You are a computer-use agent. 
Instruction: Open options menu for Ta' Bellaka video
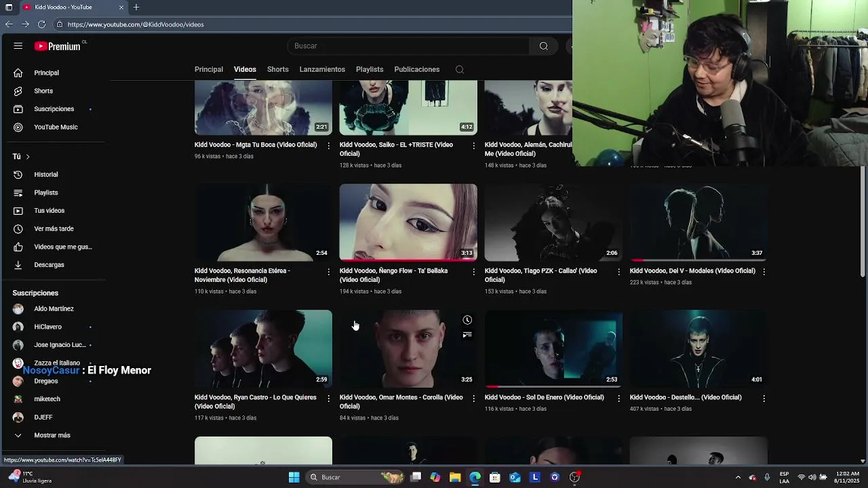pyautogui.click(x=474, y=272)
